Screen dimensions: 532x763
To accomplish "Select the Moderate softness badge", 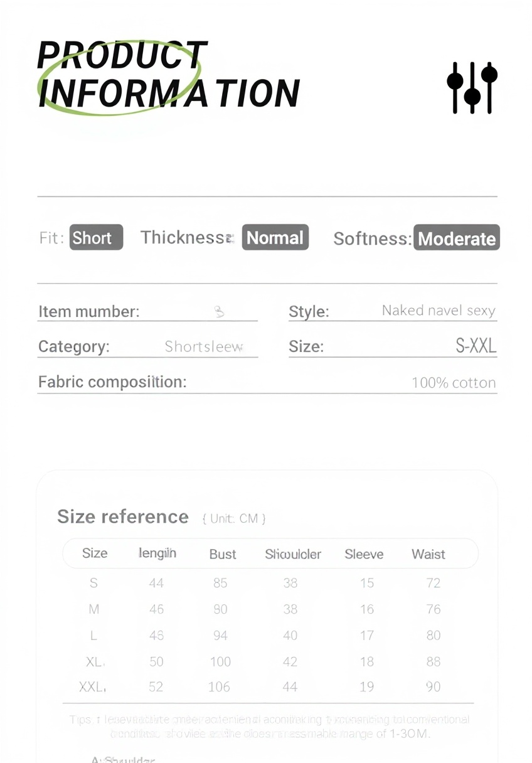I will click(x=456, y=238).
